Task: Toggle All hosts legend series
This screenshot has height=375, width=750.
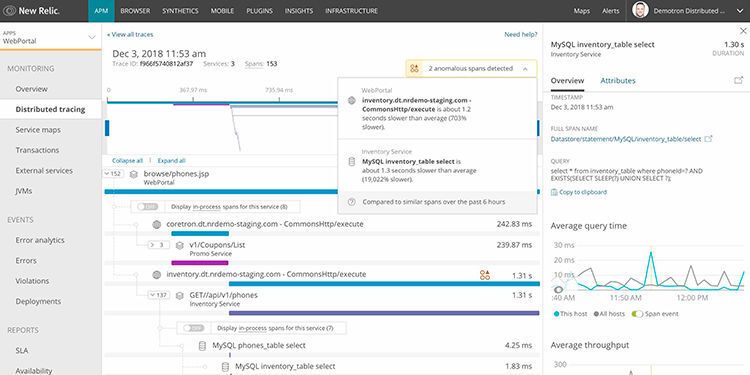Action: (609, 314)
